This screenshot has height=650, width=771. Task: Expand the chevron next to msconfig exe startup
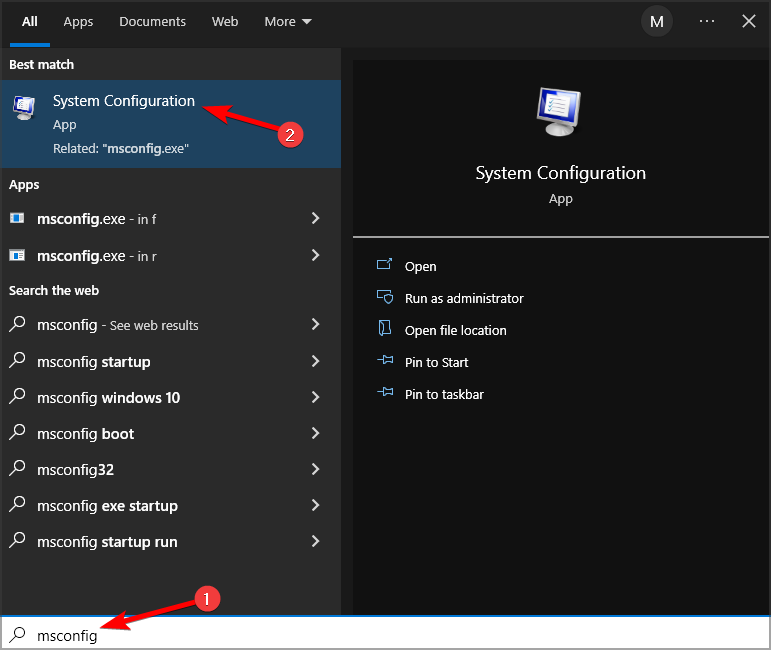pyautogui.click(x=315, y=505)
